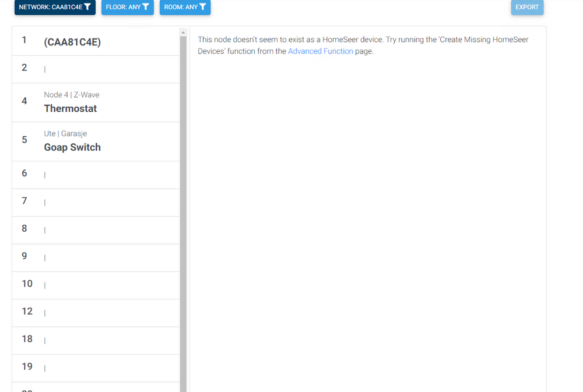Open node 10 in the list
The image size is (583, 392).
point(96,285)
